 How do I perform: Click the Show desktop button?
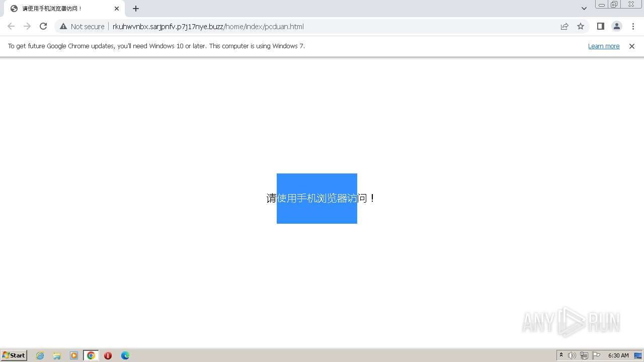[x=638, y=355]
